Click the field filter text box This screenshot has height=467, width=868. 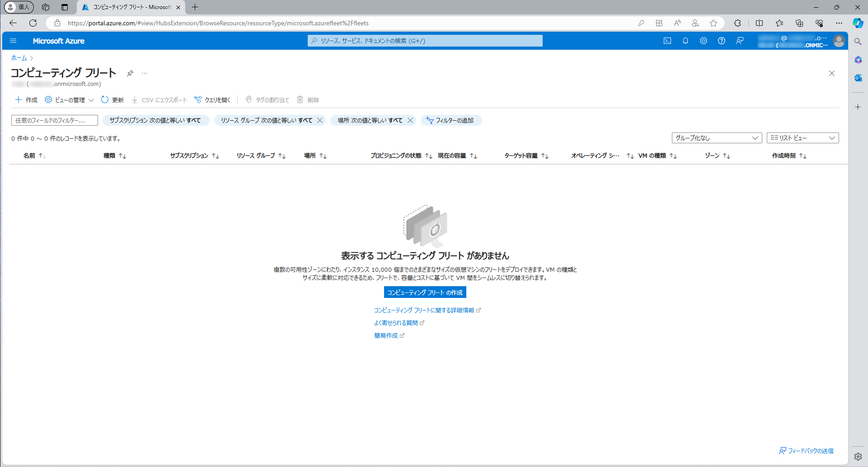click(x=55, y=120)
